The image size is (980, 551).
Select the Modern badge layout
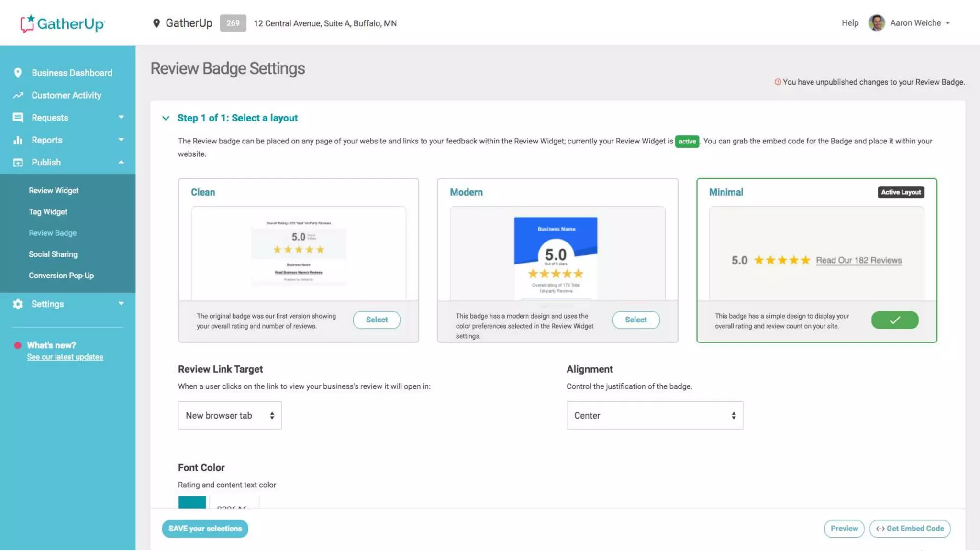pos(635,320)
